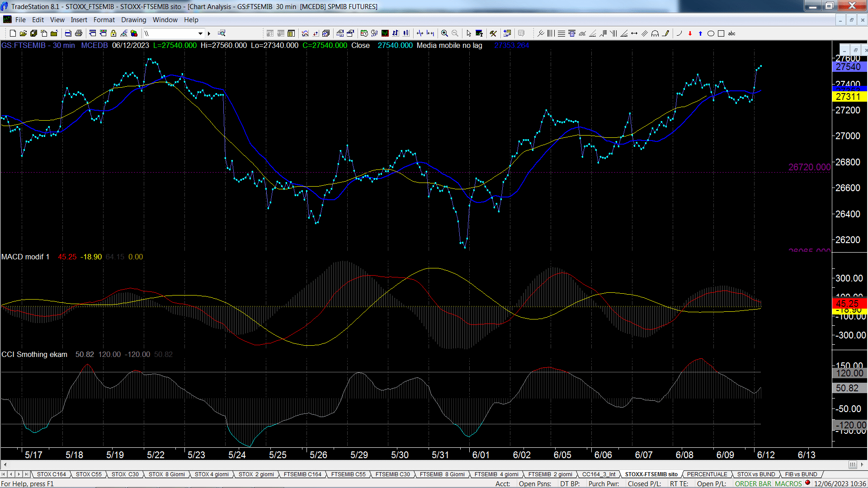Viewport: 868px width, 488px height.
Task: Open the Drawing menu
Action: coord(134,20)
